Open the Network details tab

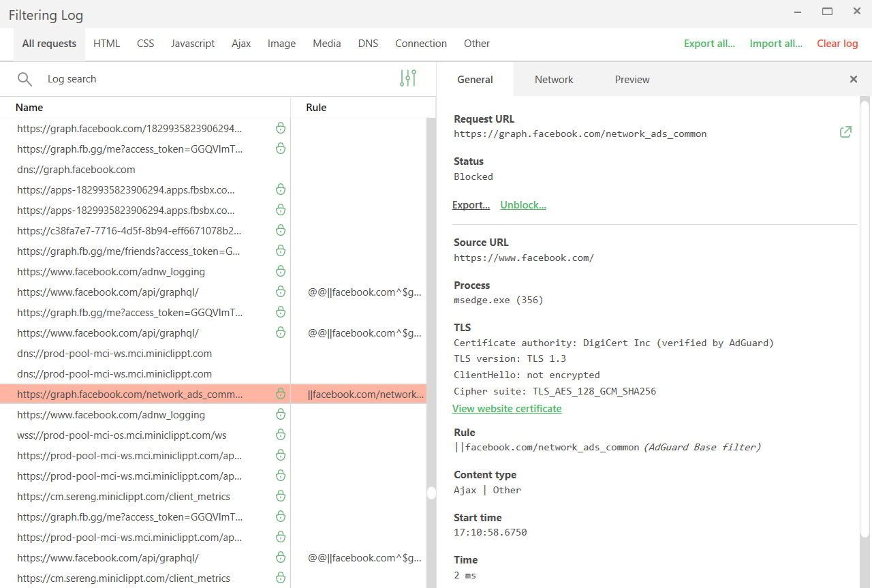pos(554,80)
